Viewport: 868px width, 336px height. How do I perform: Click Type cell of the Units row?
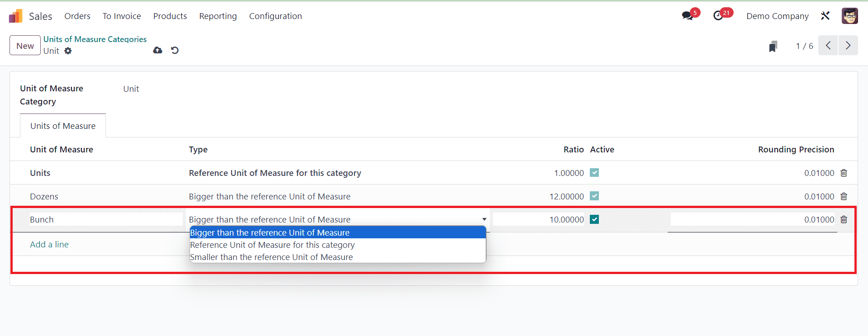[275, 173]
